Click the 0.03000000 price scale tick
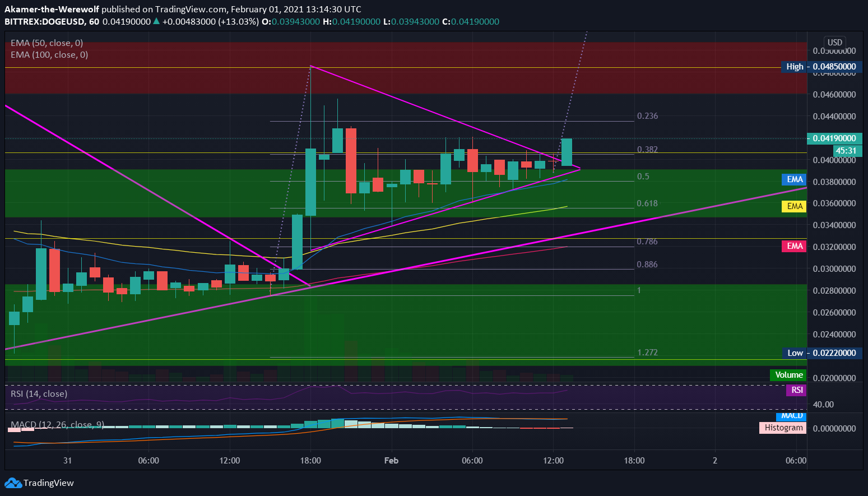 pos(834,269)
